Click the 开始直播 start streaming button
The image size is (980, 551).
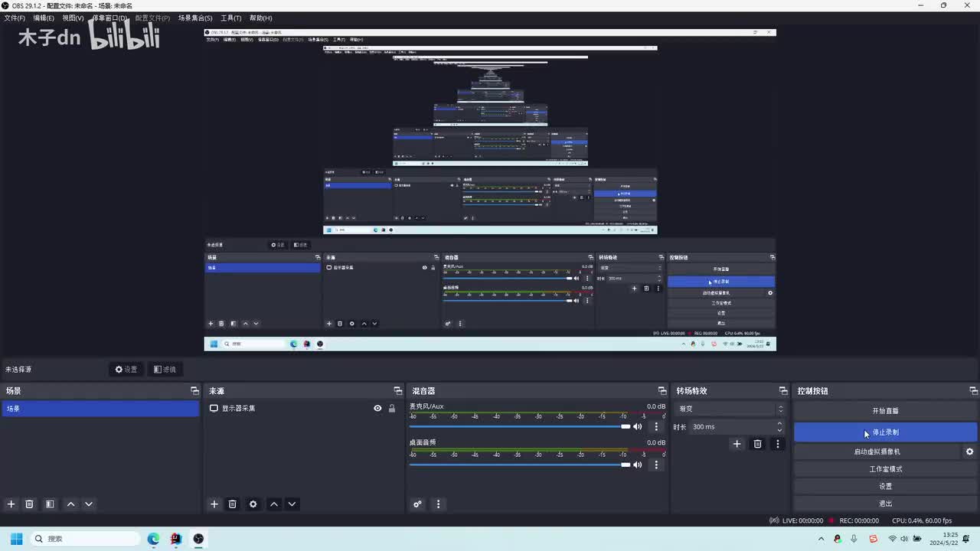click(x=885, y=411)
